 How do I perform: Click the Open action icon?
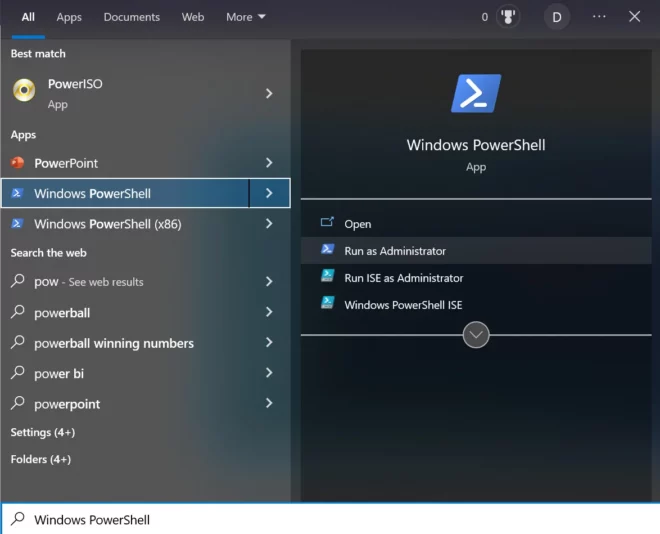click(327, 222)
